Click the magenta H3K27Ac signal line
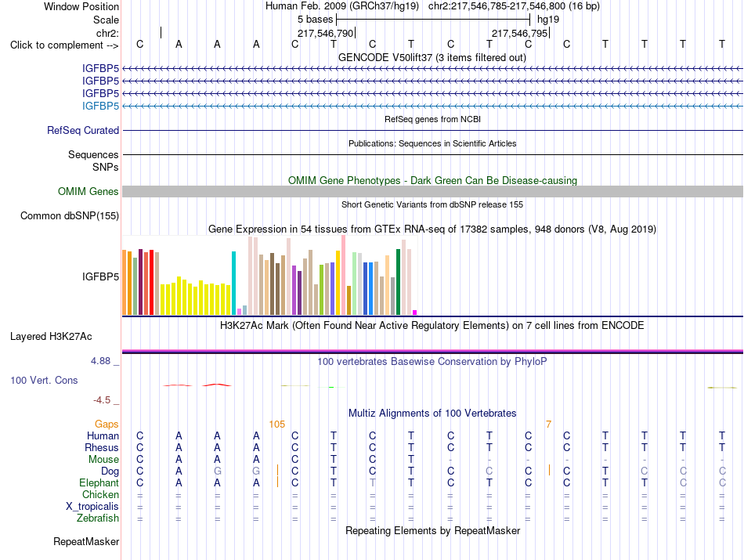The height and width of the screenshot is (560, 744). (x=432, y=351)
